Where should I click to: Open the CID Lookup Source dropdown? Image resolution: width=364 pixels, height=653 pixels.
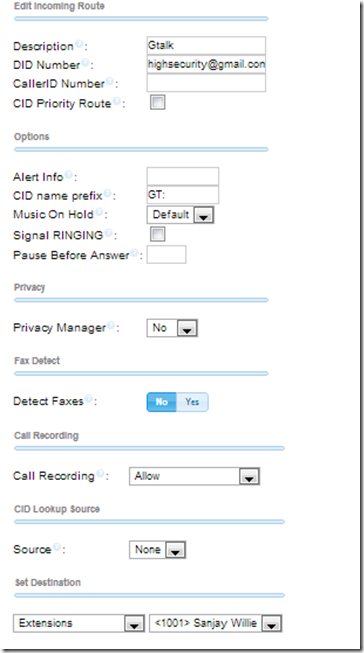coord(157,550)
